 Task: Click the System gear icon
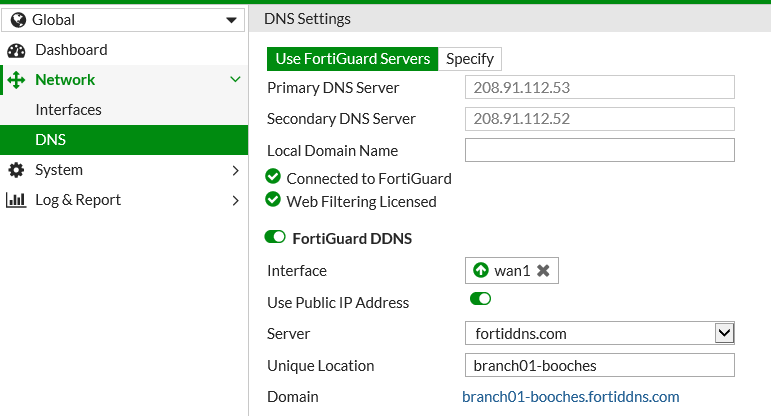pyautogui.click(x=16, y=170)
